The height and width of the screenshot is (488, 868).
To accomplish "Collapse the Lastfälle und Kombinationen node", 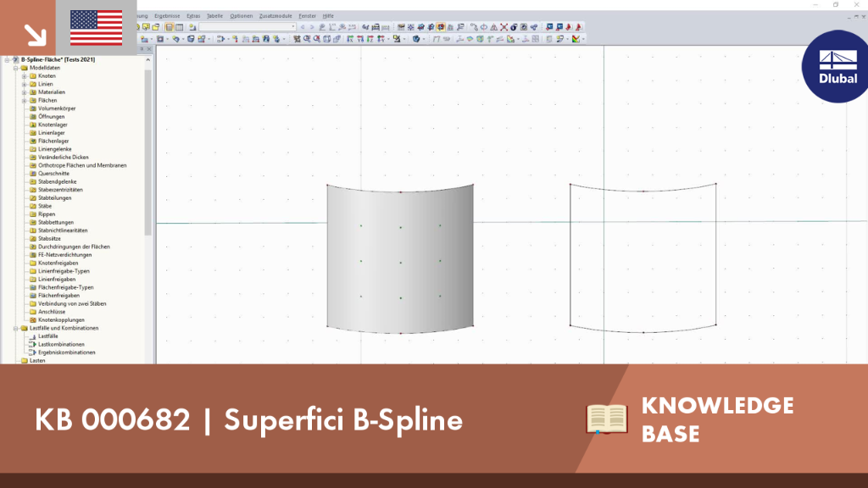I will 15,328.
